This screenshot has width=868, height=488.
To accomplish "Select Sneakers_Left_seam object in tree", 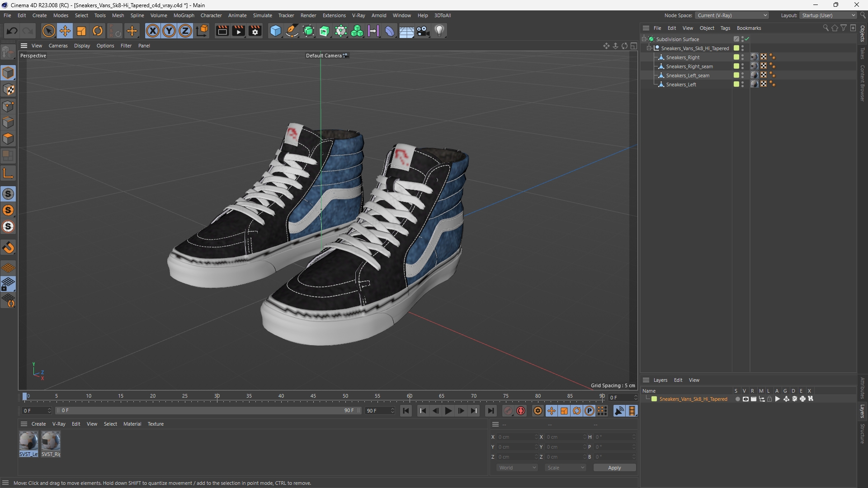I will point(688,75).
